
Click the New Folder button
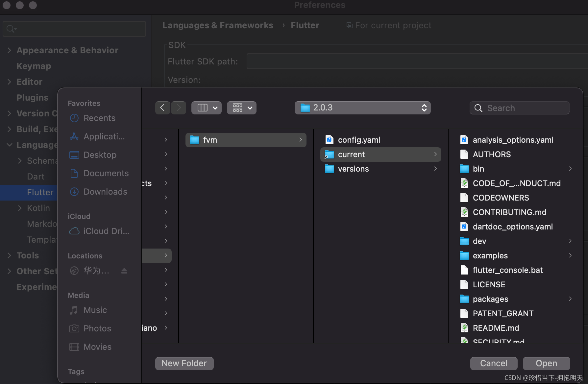click(184, 363)
